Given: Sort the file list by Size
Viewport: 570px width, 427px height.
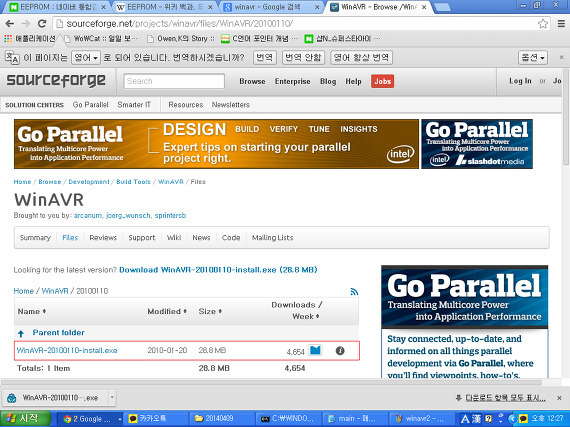Looking at the screenshot, I should pyautogui.click(x=210, y=311).
